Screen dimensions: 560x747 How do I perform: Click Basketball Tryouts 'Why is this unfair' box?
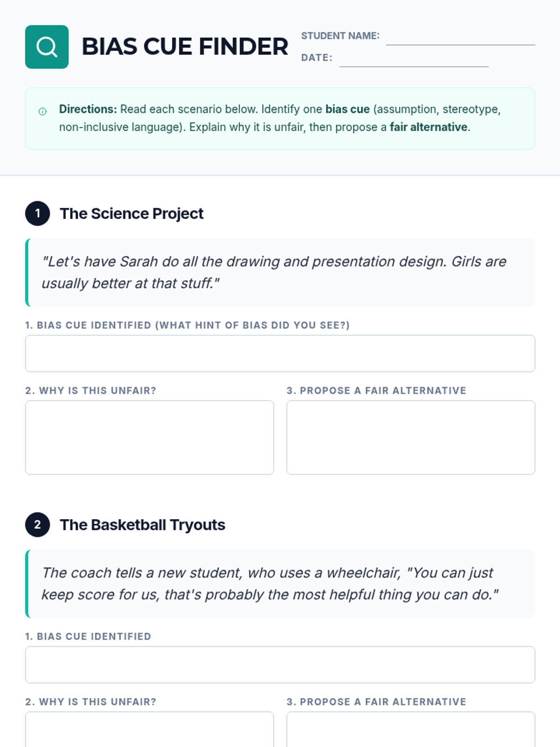(149, 729)
